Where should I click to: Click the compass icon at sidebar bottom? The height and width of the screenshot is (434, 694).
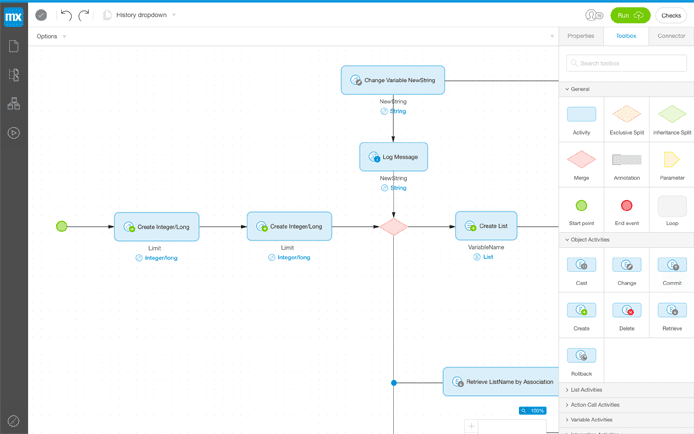pyautogui.click(x=13, y=421)
